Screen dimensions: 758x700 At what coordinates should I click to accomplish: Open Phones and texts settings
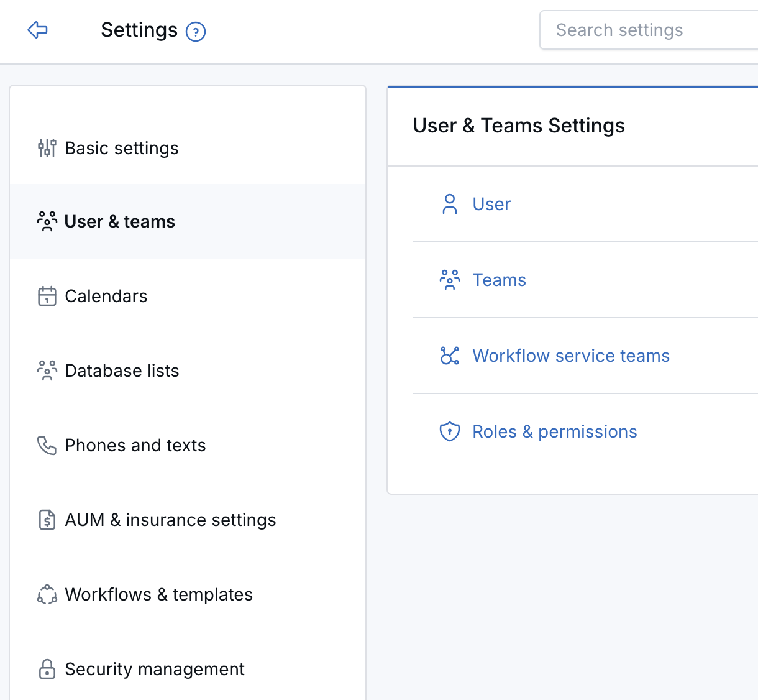pyautogui.click(x=188, y=445)
